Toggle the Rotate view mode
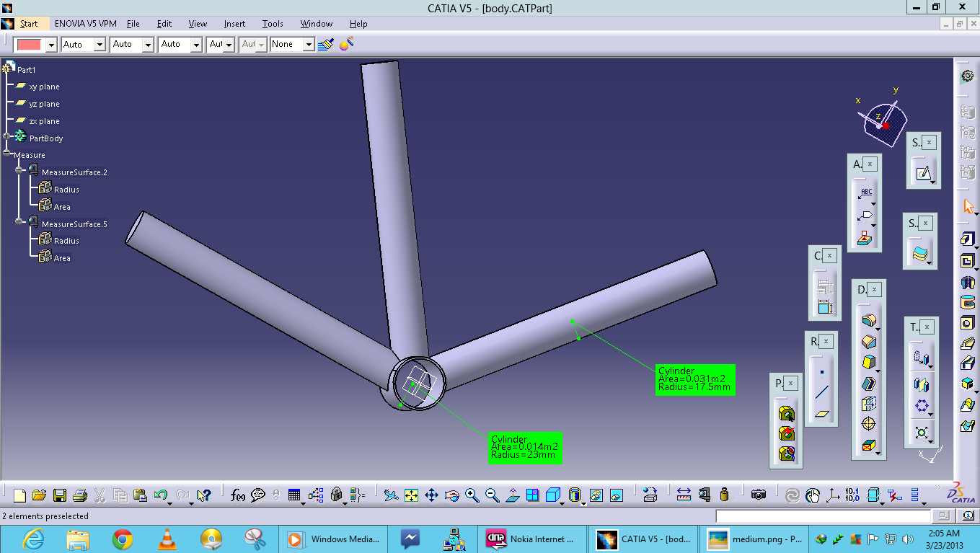Image resolution: width=980 pixels, height=553 pixels. pyautogui.click(x=451, y=495)
